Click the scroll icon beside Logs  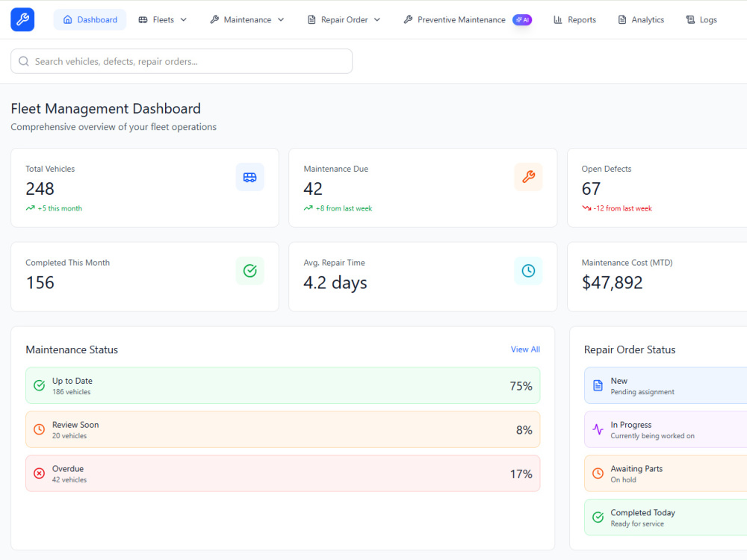(690, 19)
